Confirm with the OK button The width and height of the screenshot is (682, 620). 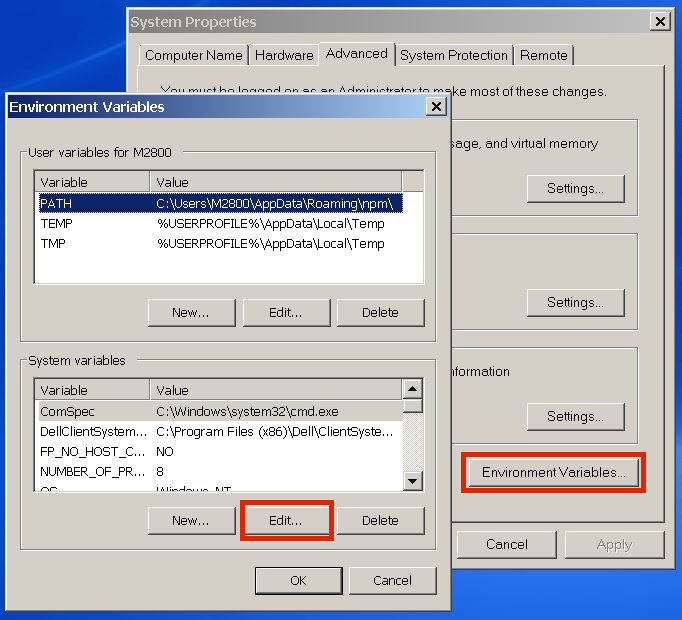(x=298, y=580)
